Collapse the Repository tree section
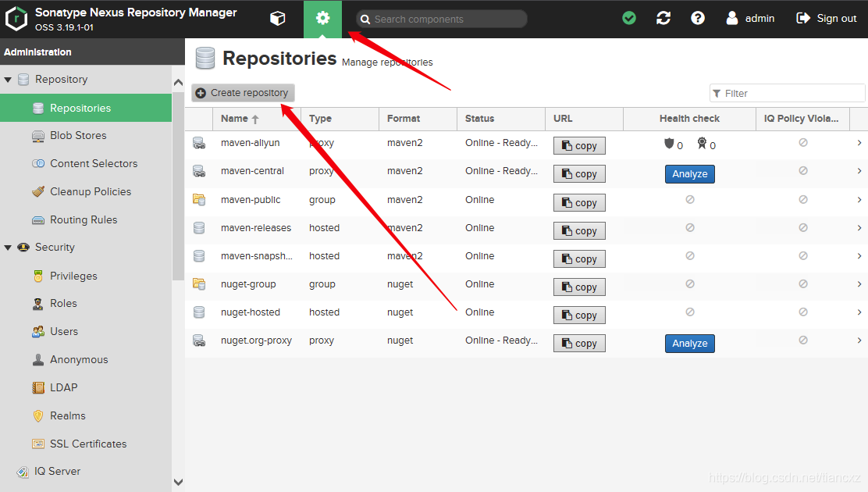 point(8,80)
